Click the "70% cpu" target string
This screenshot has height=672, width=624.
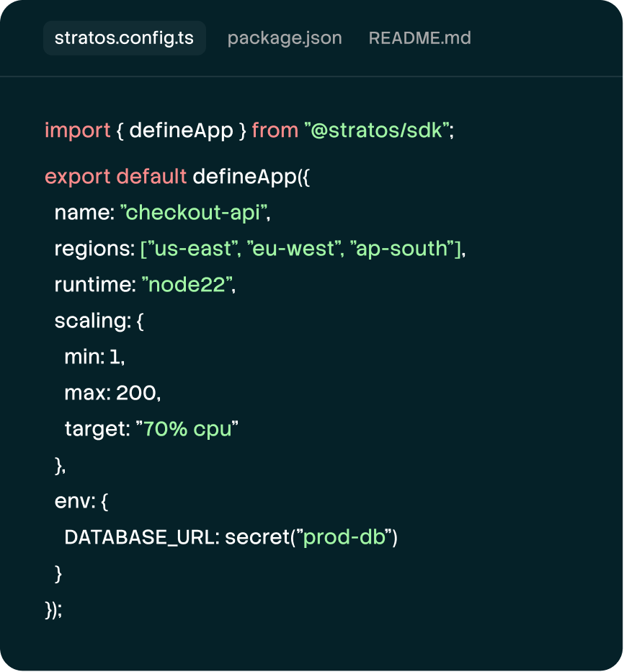click(x=187, y=429)
